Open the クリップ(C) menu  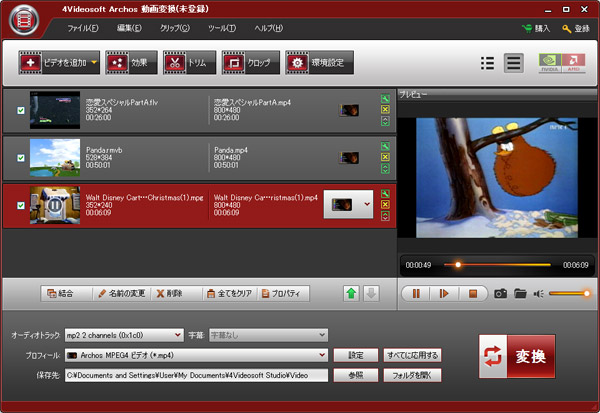tap(174, 28)
